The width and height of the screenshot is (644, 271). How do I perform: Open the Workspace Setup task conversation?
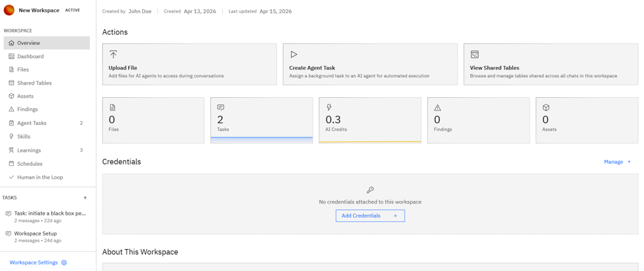[x=47, y=237]
